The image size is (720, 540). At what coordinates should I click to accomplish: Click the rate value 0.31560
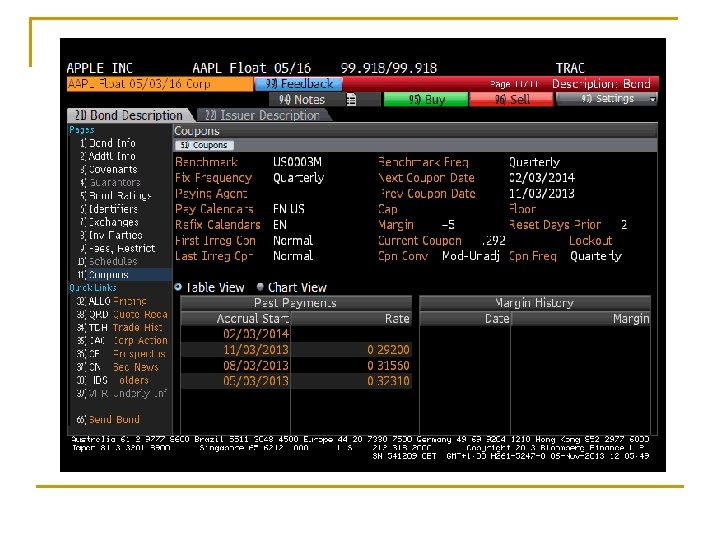pyautogui.click(x=388, y=366)
